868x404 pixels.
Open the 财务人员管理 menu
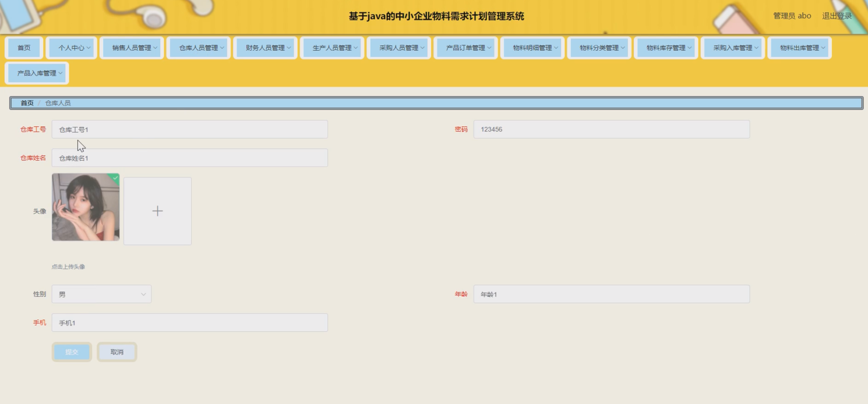264,48
